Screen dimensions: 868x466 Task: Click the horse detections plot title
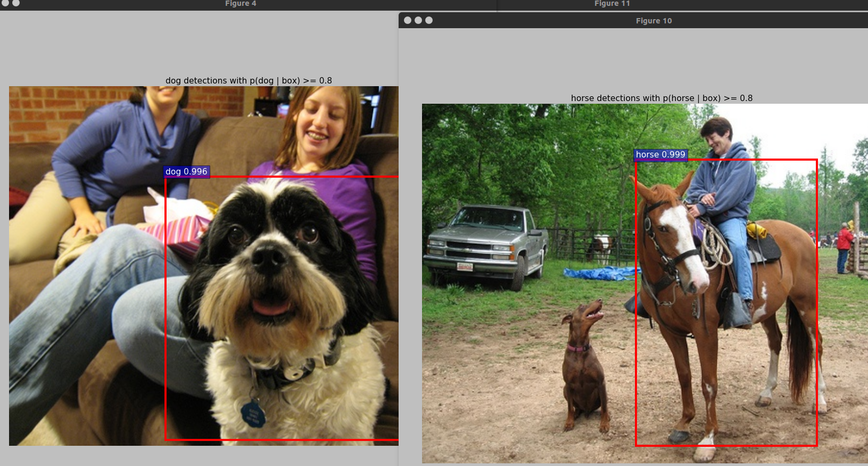tap(662, 98)
